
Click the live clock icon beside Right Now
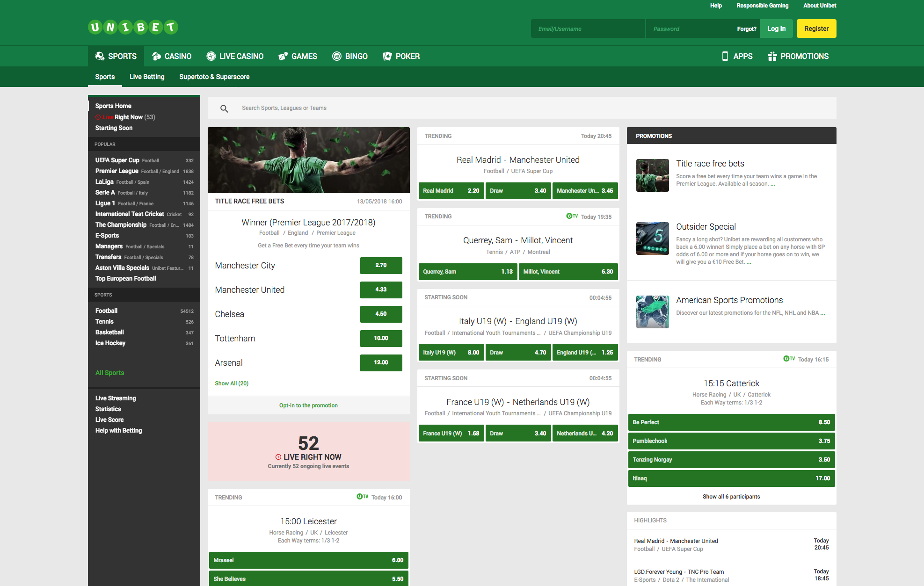pos(98,117)
